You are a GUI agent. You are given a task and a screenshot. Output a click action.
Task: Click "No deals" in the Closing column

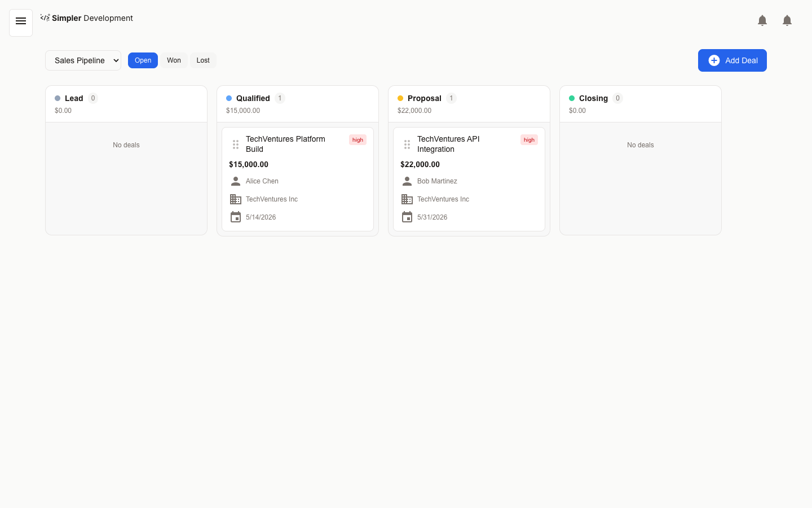[x=641, y=145]
